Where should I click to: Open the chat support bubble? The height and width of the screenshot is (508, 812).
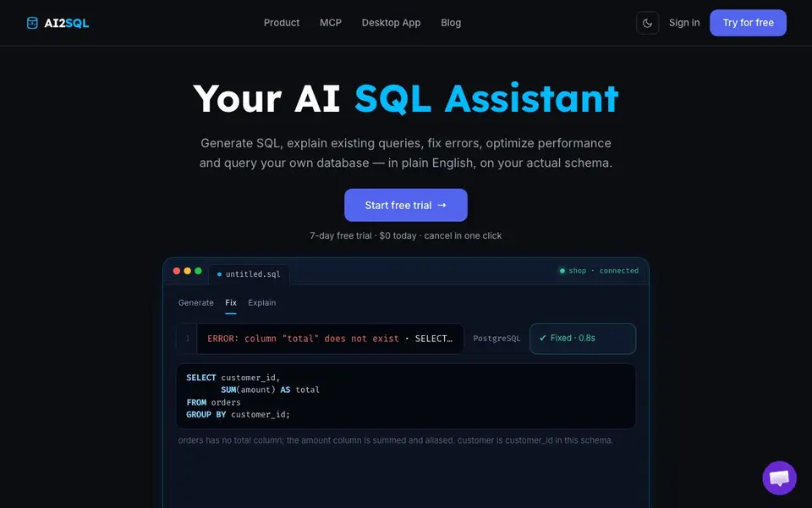(779, 478)
